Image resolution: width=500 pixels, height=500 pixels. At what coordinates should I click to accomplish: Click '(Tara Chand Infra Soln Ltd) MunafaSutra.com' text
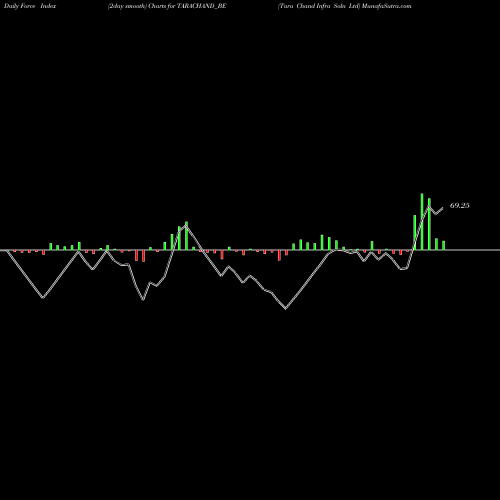345,6
